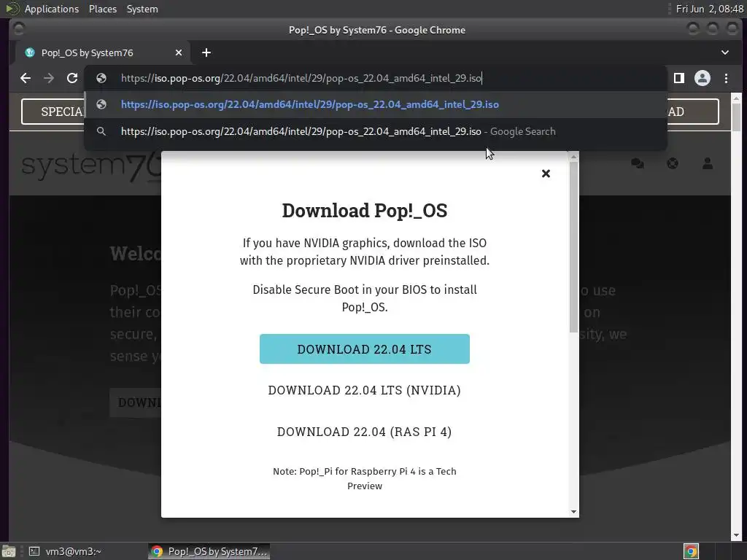Open the chat bubbles icon in System76 header

(638, 164)
